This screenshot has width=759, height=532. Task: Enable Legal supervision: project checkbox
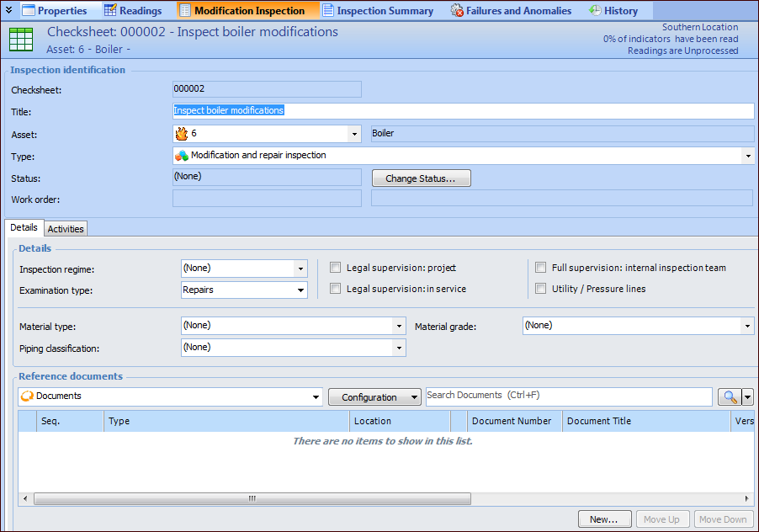pyautogui.click(x=336, y=268)
